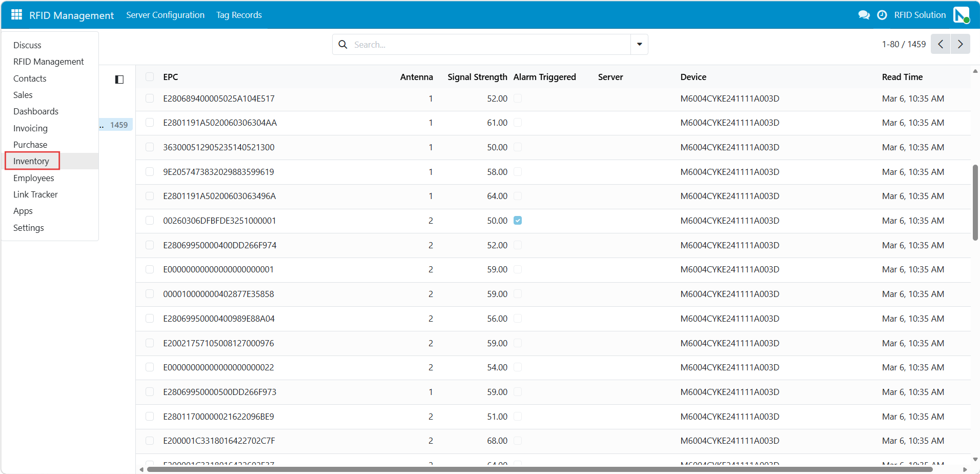Click the search magnifier icon
This screenshot has height=474, width=980.
tap(343, 45)
